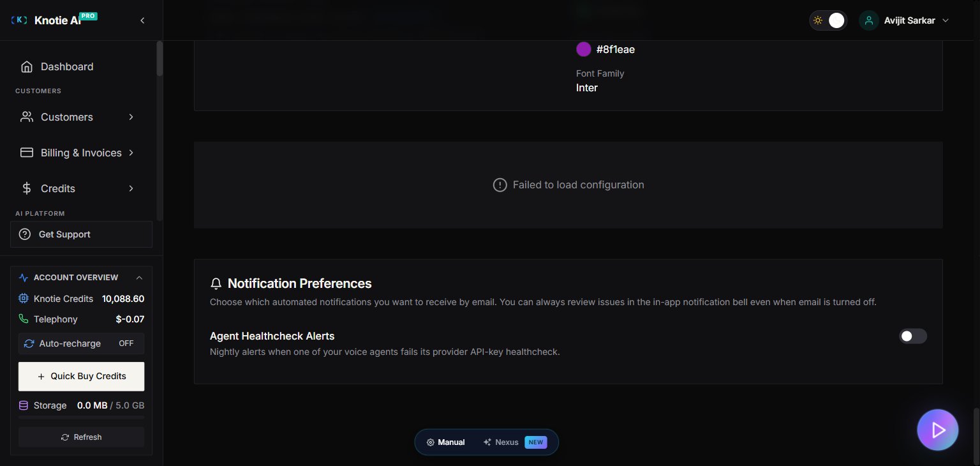The height and width of the screenshot is (466, 980).
Task: Click the sidebar vertical scrollbar
Action: point(160,58)
